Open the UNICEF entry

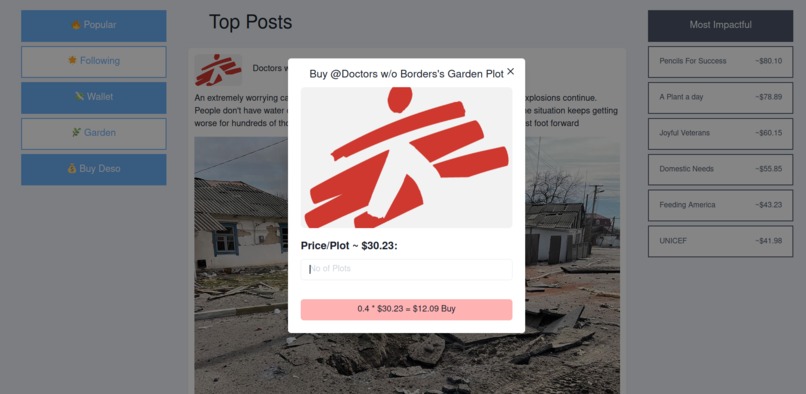click(x=720, y=241)
